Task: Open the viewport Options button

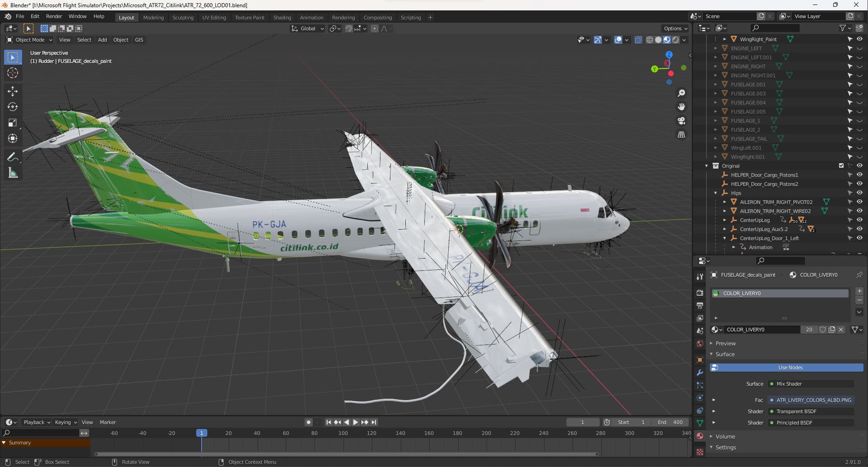Action: [675, 29]
